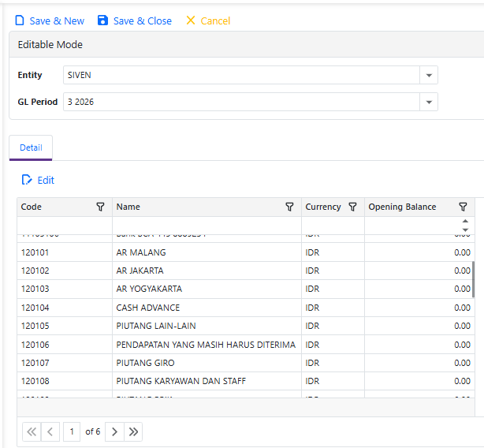
Task: Sort by the Opening Balance column header
Action: pos(402,207)
